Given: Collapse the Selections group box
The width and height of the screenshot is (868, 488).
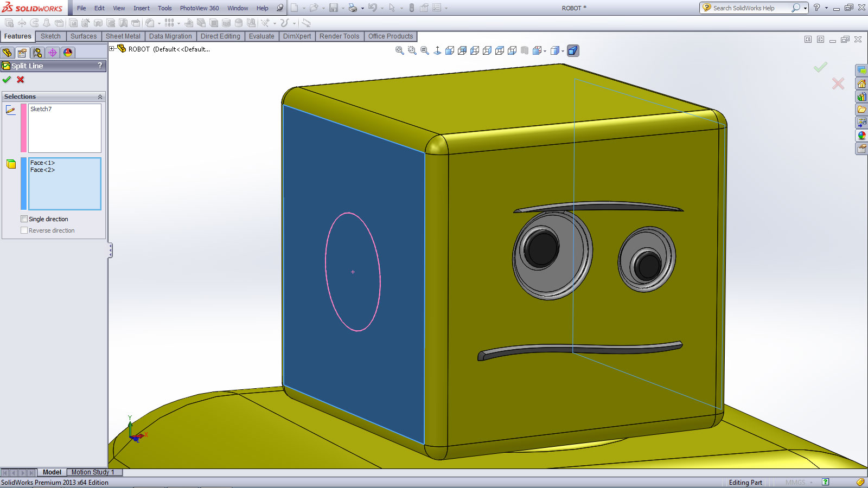Looking at the screenshot, I should [x=100, y=97].
